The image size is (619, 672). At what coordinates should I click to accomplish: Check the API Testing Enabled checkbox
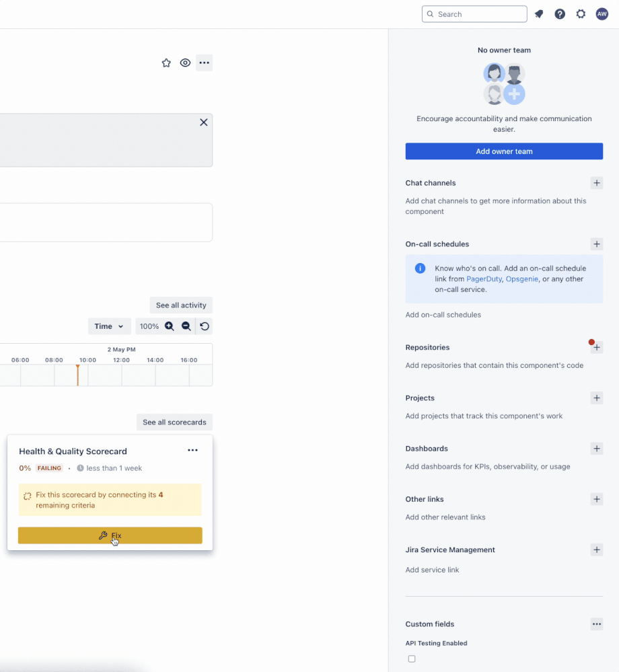coord(412,659)
